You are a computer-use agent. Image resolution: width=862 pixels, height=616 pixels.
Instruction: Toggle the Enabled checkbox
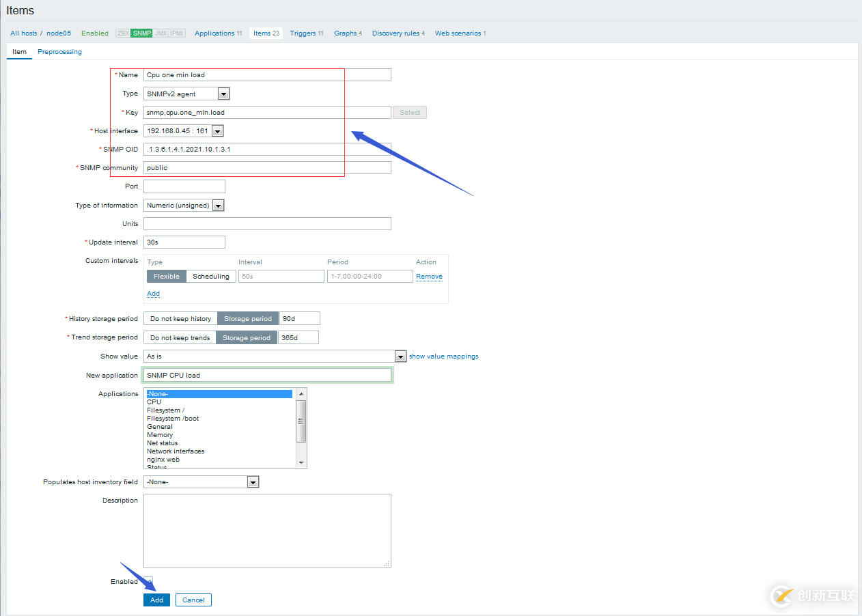pos(148,582)
